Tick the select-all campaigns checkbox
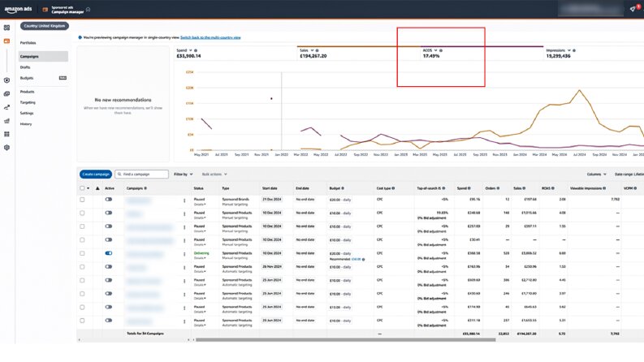Screen dimensions: 644x362 point(82,188)
